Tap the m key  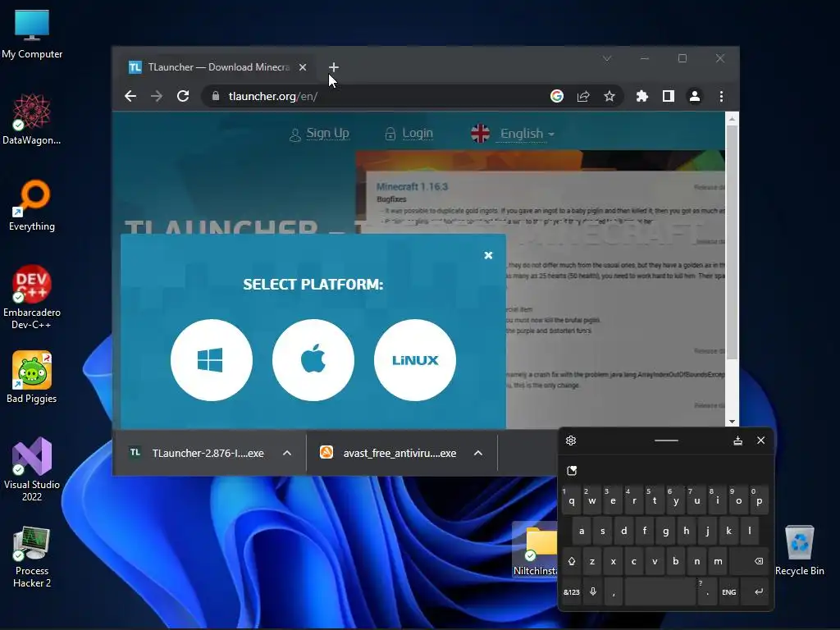[x=718, y=561]
